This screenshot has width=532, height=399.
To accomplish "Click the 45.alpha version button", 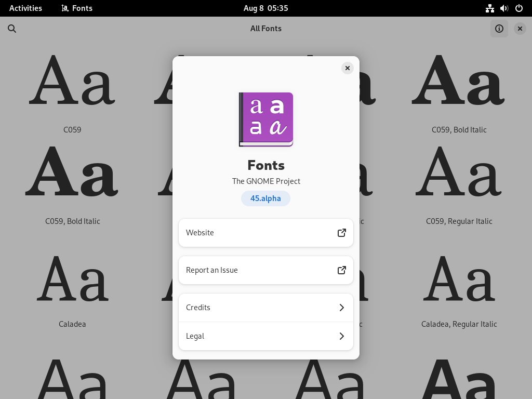I will click(x=265, y=198).
